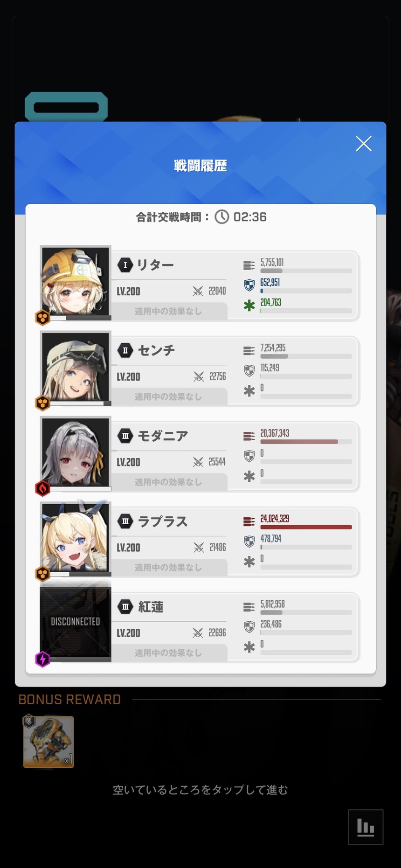Click the fire element icon on モダニア
Image resolution: width=401 pixels, height=868 pixels.
pyautogui.click(x=43, y=488)
